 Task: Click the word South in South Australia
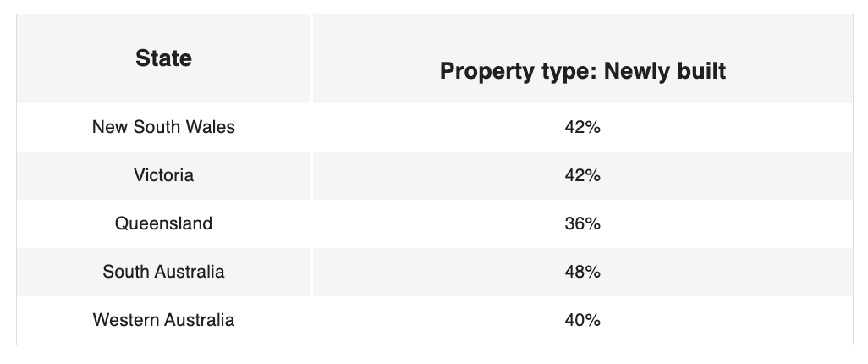[x=124, y=272]
